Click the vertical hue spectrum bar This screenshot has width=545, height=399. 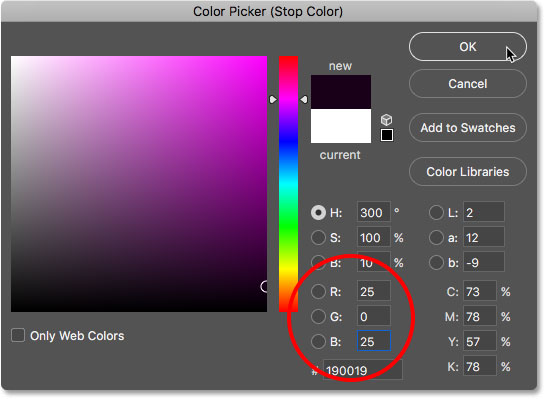[x=288, y=184]
